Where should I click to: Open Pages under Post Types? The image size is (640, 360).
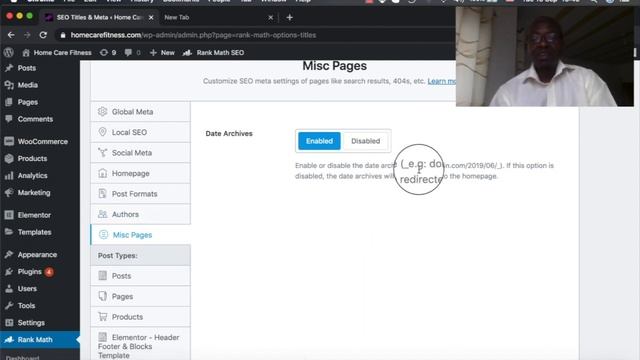(140, 296)
